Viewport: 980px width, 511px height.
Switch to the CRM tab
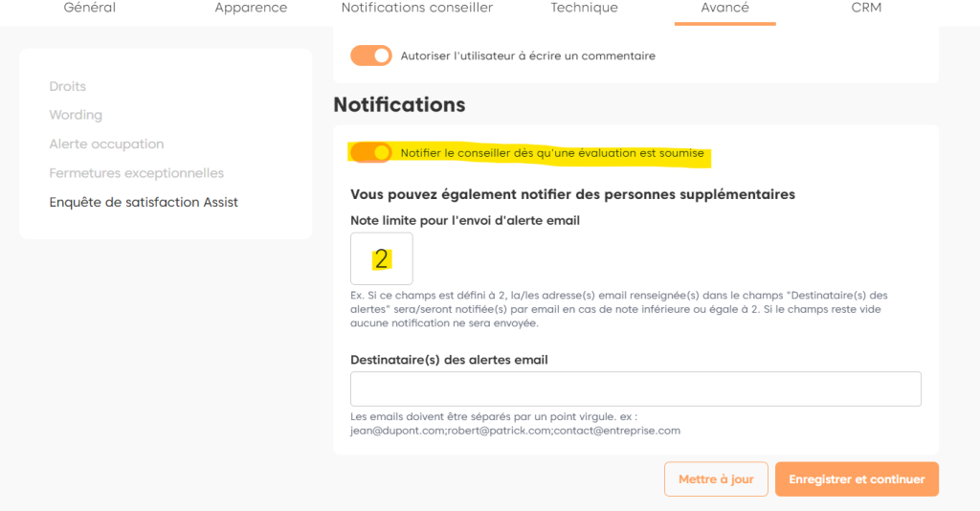click(866, 8)
